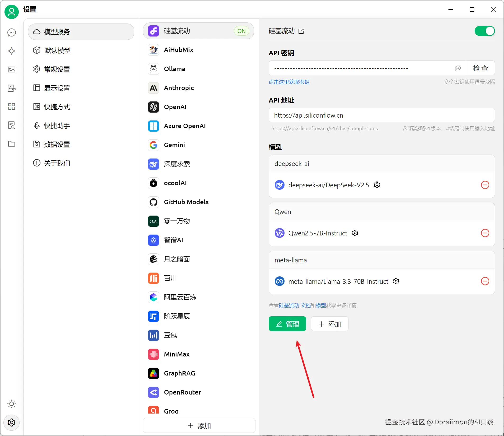The height and width of the screenshot is (436, 504).
Task: Select the AiHubMix provider
Action: click(198, 50)
